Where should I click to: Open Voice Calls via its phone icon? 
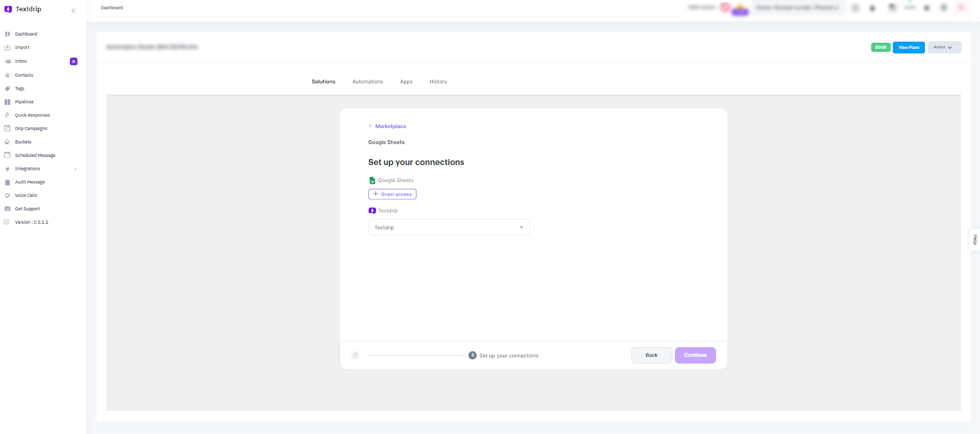coord(7,196)
